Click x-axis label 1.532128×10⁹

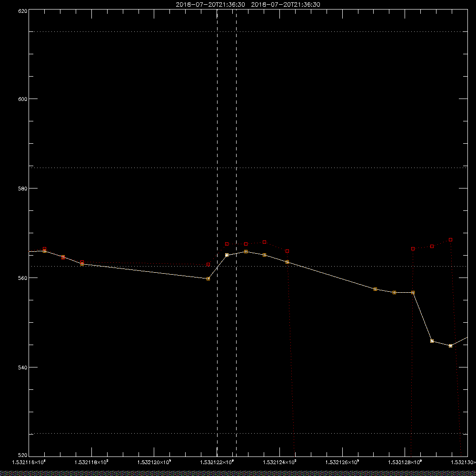tap(405, 462)
